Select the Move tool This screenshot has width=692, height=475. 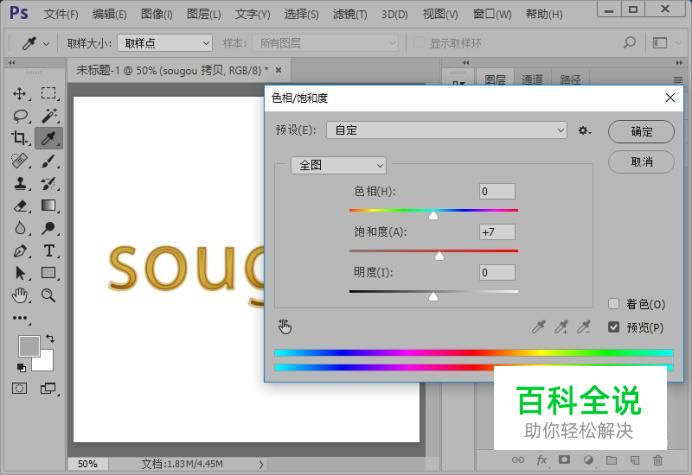coord(19,94)
